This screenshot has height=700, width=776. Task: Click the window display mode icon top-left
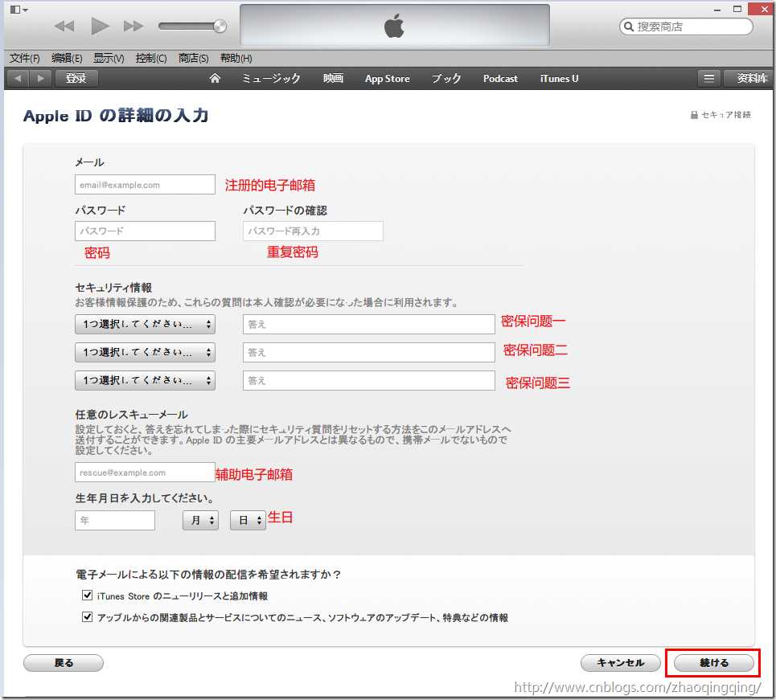(14, 9)
